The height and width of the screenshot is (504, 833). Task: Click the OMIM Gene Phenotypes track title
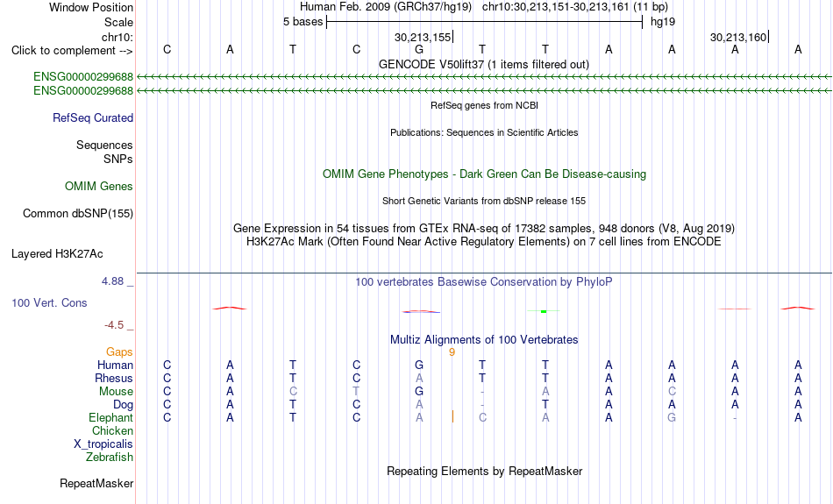(484, 174)
